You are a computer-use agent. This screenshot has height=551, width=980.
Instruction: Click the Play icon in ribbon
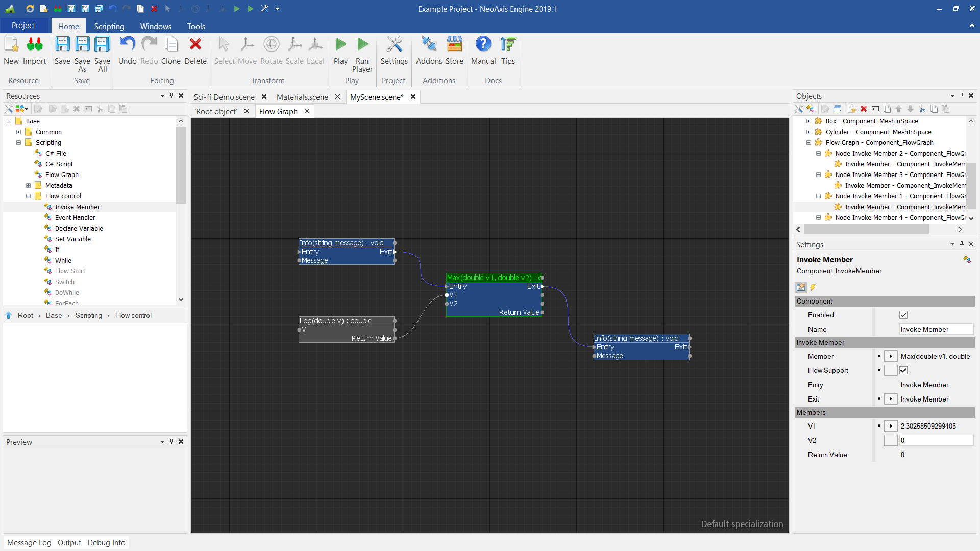point(340,45)
